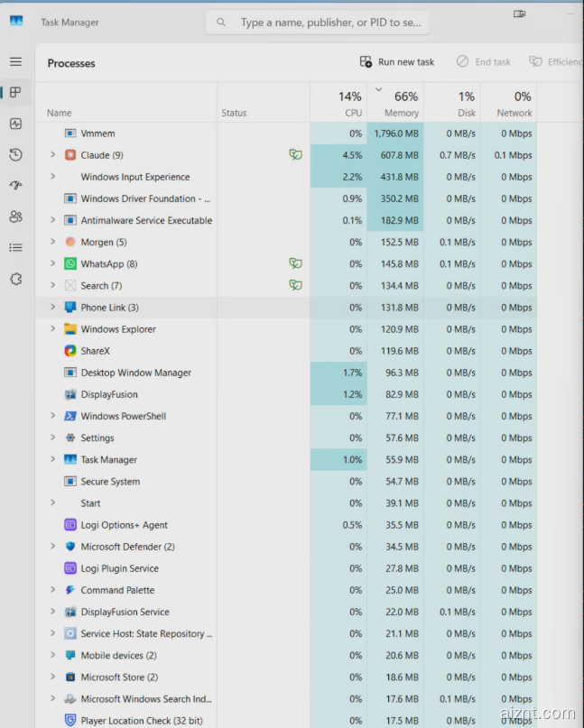Click Run new task button
Image resolution: width=584 pixels, height=728 pixels.
pos(397,61)
